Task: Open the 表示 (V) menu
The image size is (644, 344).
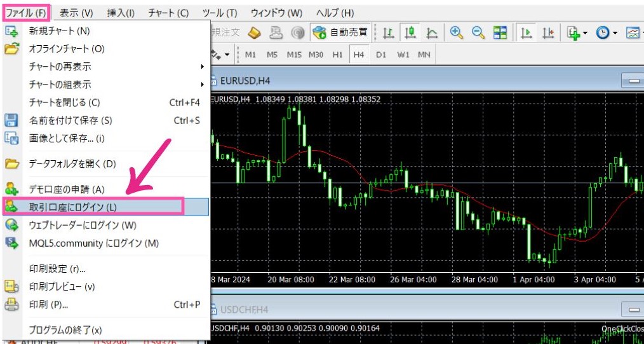Action: [76, 13]
